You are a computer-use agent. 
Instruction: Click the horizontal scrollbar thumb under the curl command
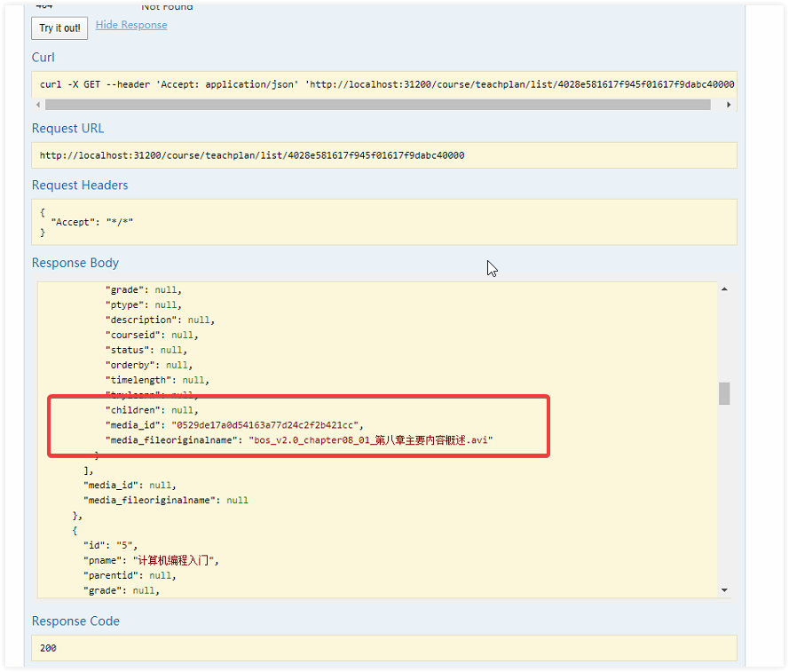[x=378, y=105]
